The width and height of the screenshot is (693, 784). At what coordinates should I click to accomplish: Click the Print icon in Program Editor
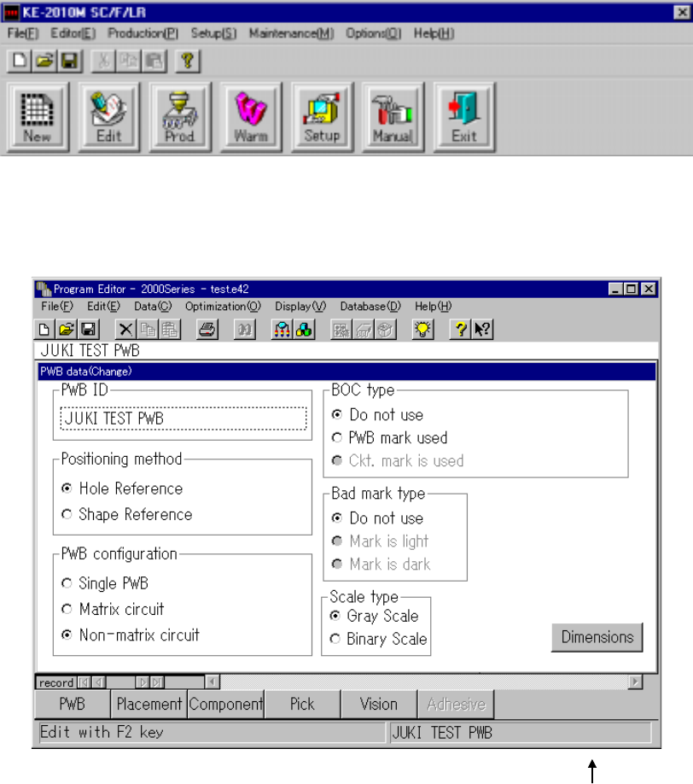click(207, 330)
